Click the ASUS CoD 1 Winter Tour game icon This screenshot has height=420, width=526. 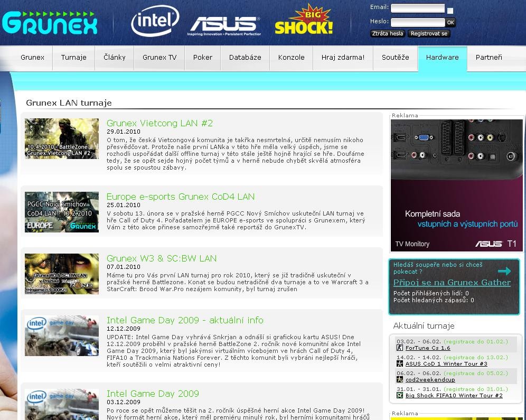click(400, 363)
